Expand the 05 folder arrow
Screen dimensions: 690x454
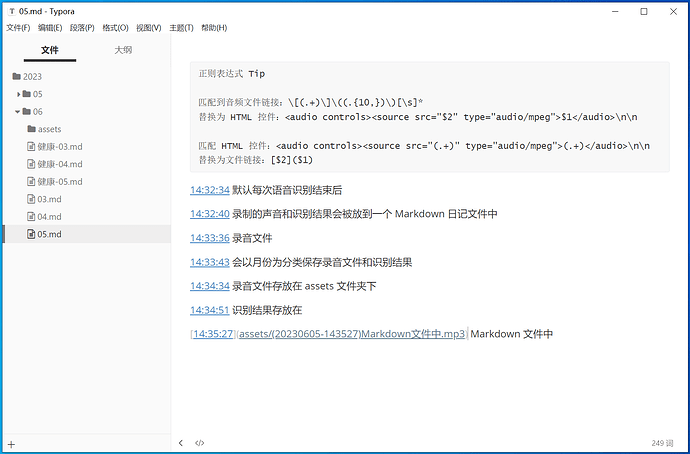click(x=18, y=94)
